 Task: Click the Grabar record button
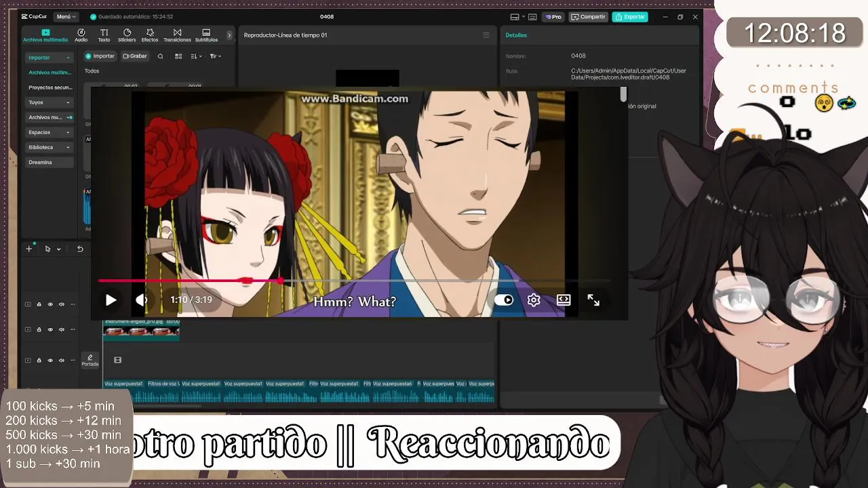click(135, 56)
